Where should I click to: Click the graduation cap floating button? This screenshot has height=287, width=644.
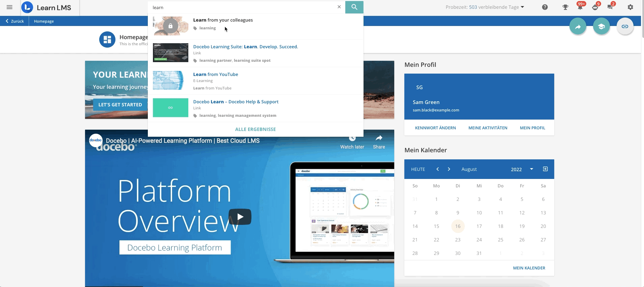coord(601,26)
